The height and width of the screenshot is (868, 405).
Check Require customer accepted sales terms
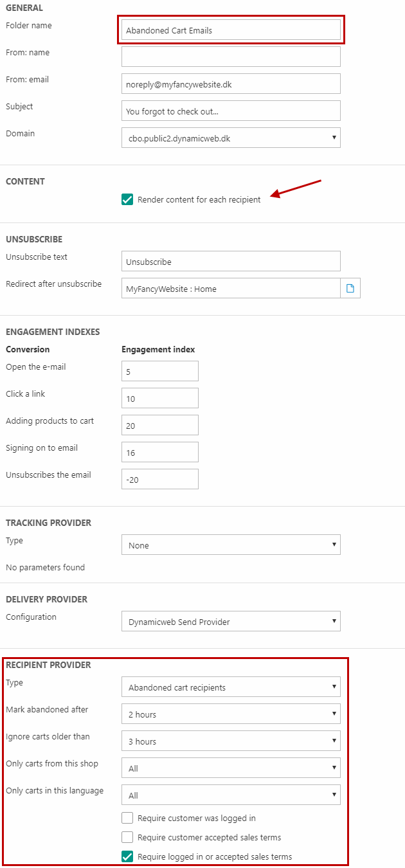[127, 837]
